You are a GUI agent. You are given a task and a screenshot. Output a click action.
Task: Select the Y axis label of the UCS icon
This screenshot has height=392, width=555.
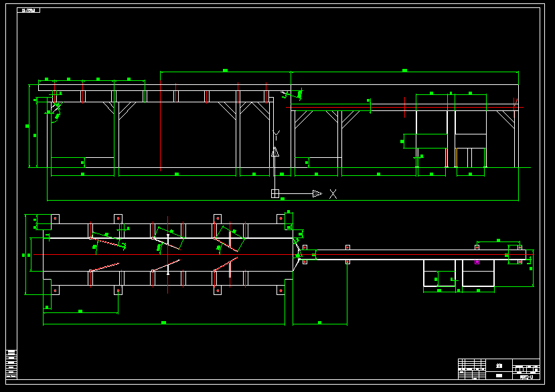[x=276, y=135]
